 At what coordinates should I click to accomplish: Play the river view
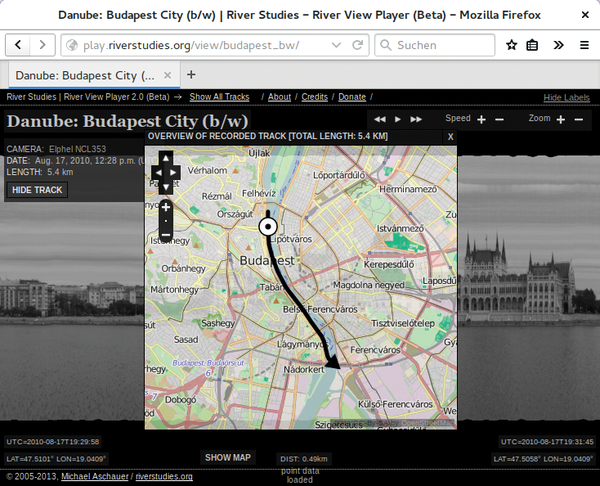click(398, 119)
